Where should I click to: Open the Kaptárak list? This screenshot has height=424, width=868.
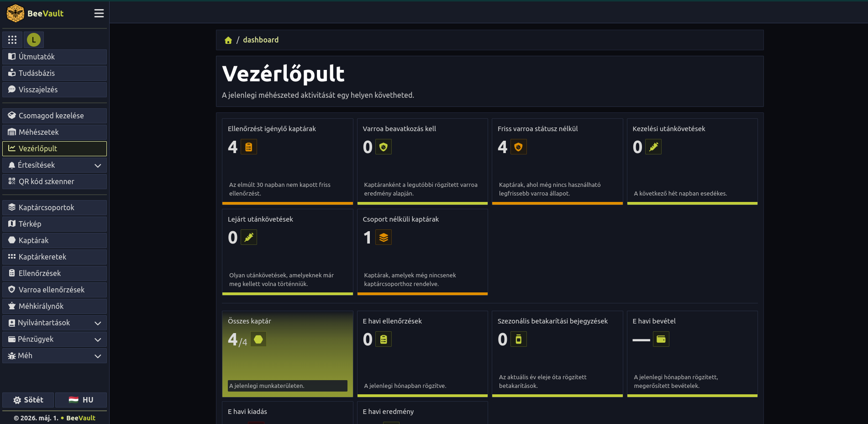pos(54,240)
